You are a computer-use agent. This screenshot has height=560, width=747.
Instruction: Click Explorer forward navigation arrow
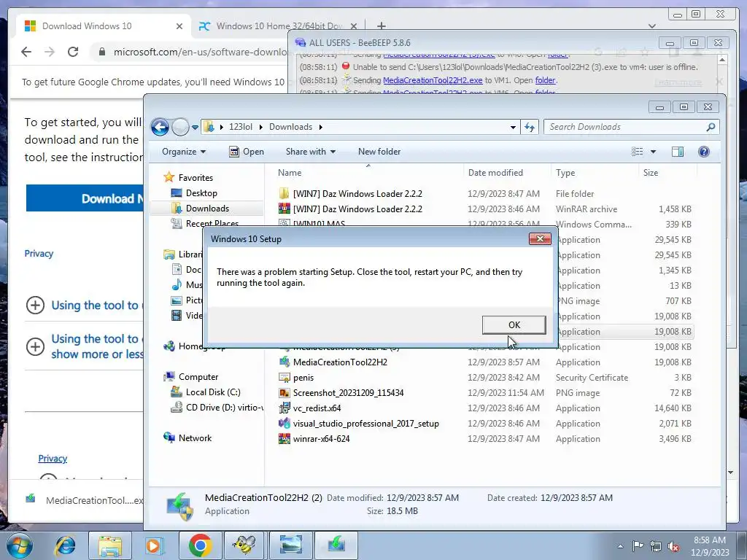(x=180, y=127)
